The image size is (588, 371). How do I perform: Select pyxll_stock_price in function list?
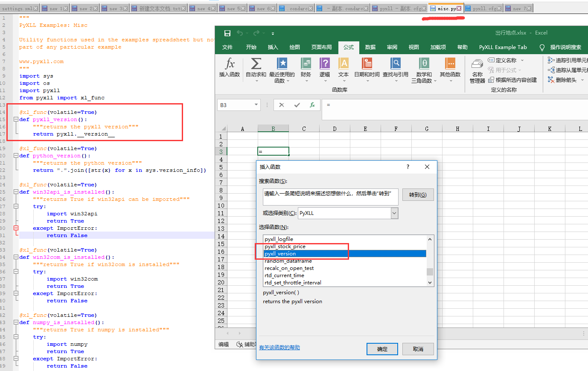(345, 246)
